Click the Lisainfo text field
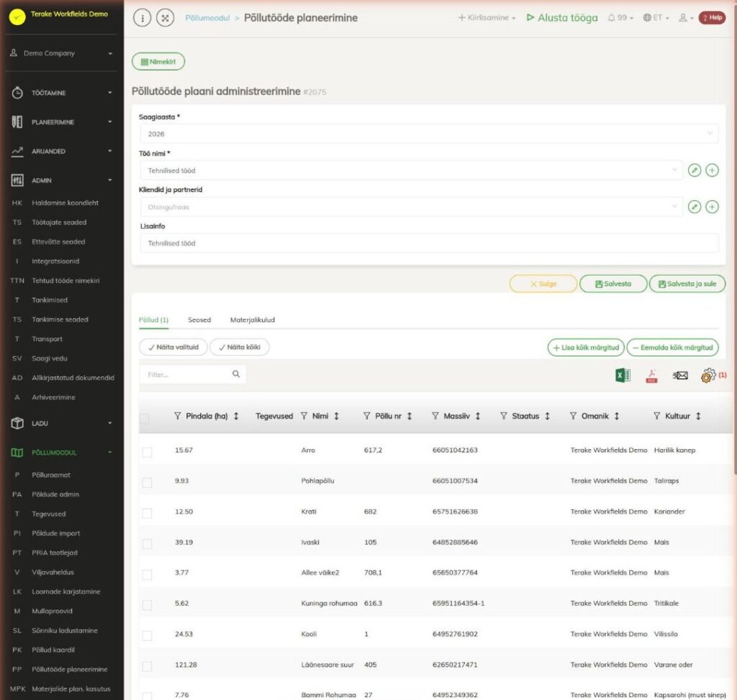Image resolution: width=737 pixels, height=700 pixels. pyautogui.click(x=429, y=243)
